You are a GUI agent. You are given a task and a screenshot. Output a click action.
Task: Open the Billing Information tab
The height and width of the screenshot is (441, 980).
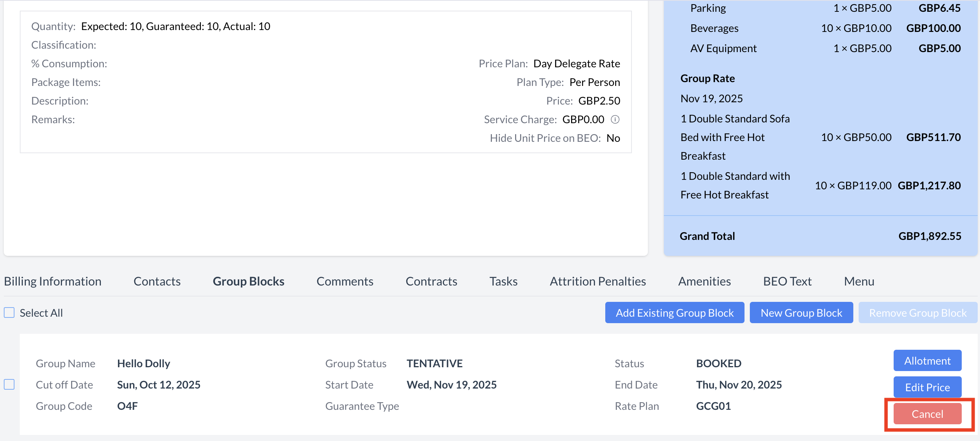52,281
